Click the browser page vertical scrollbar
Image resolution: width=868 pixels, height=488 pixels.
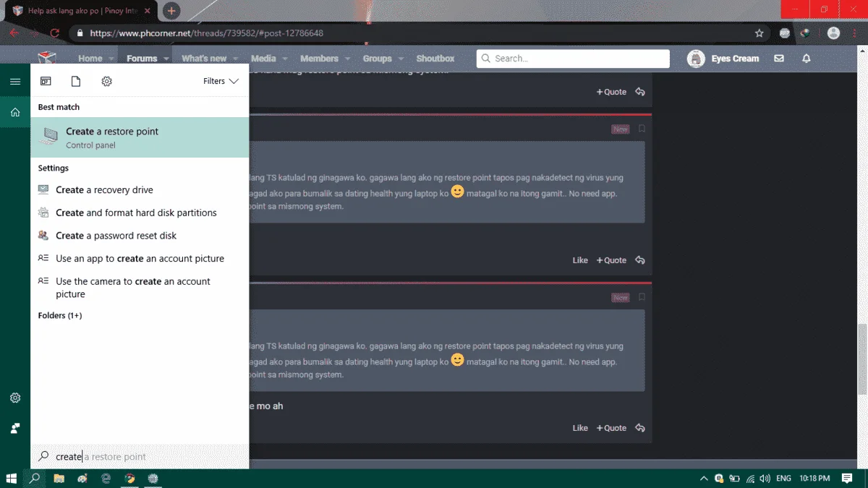coord(862,359)
